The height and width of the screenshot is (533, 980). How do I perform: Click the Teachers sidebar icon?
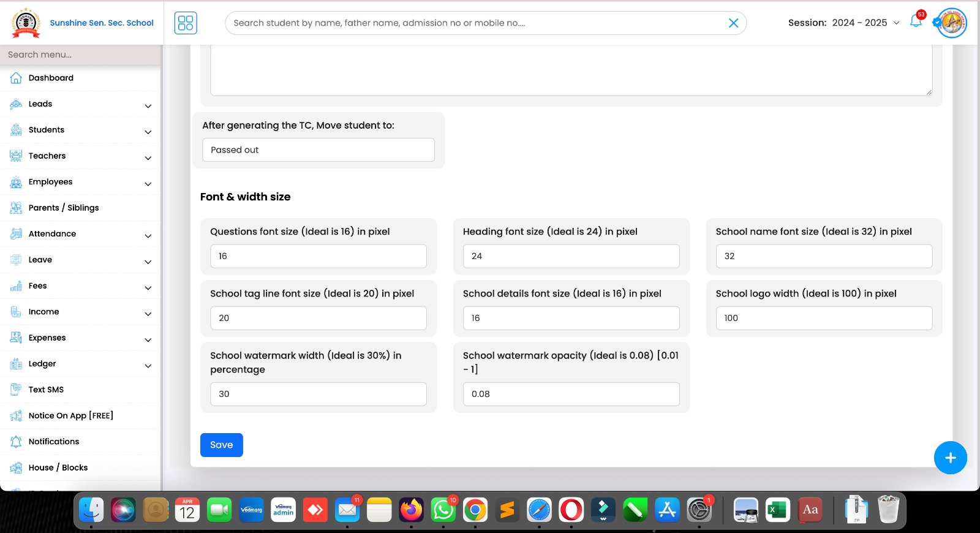click(x=16, y=156)
